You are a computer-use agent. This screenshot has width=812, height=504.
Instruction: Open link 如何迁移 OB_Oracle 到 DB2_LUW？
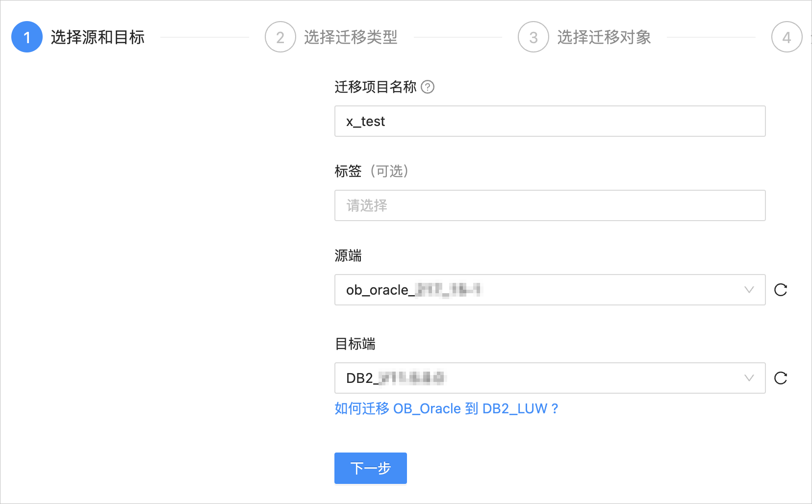tap(447, 408)
